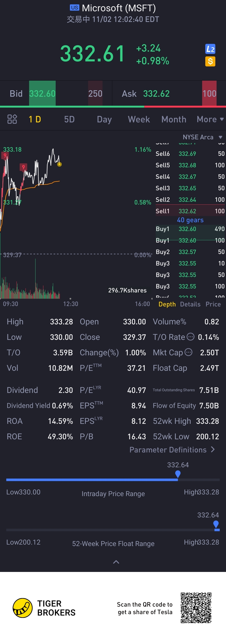Tap the Intraday Price Range slider marker

(178, 474)
